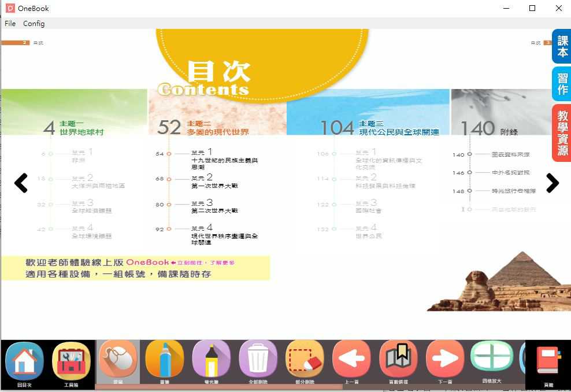
Task: Select the partial delete eraser tool
Action: [305, 359]
